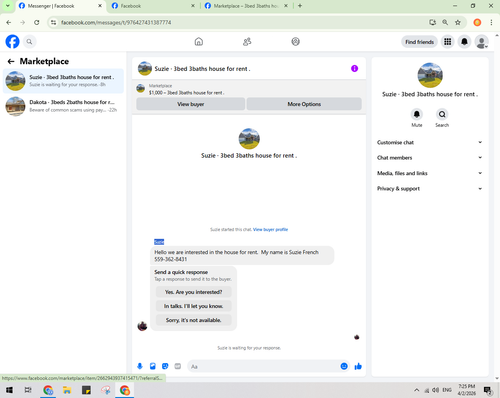The image size is (500, 398).
Task: Switch to the Messenger | Facebook tab
Action: (60, 6)
